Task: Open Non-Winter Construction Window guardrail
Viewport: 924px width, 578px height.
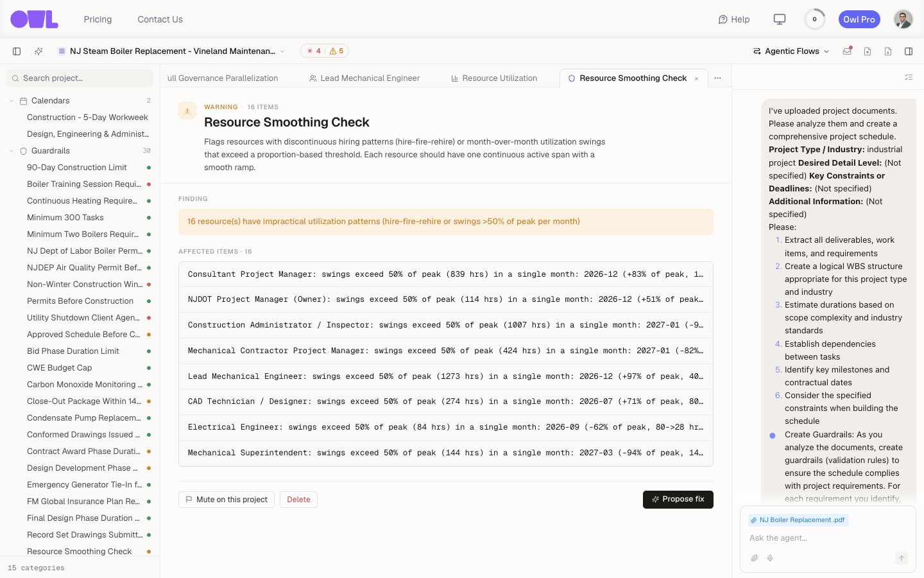Action: pyautogui.click(x=85, y=285)
